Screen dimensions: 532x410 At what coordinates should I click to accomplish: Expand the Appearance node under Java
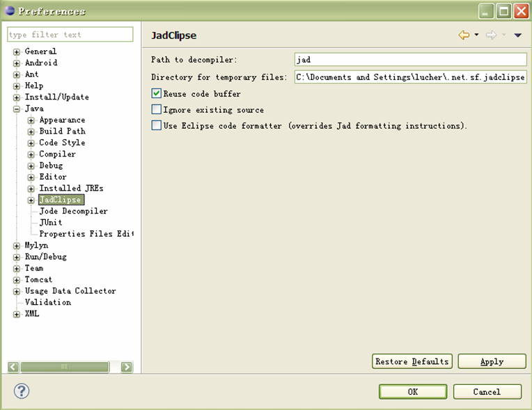[x=31, y=120]
